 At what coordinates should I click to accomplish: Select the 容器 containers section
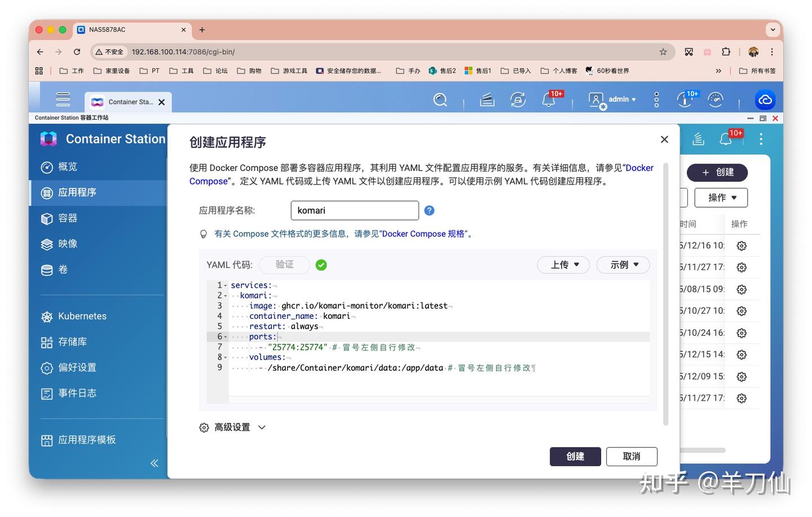[x=67, y=218]
